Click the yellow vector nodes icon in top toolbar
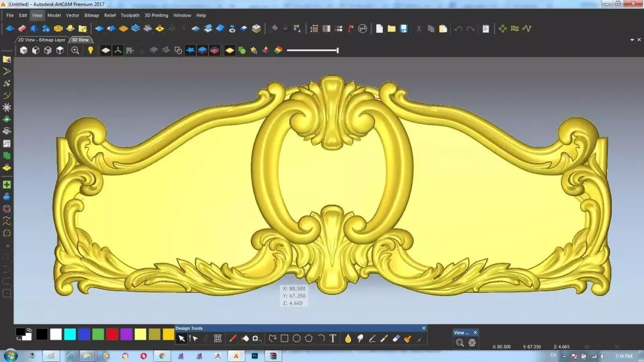This screenshot has height=362, width=644. tap(502, 28)
